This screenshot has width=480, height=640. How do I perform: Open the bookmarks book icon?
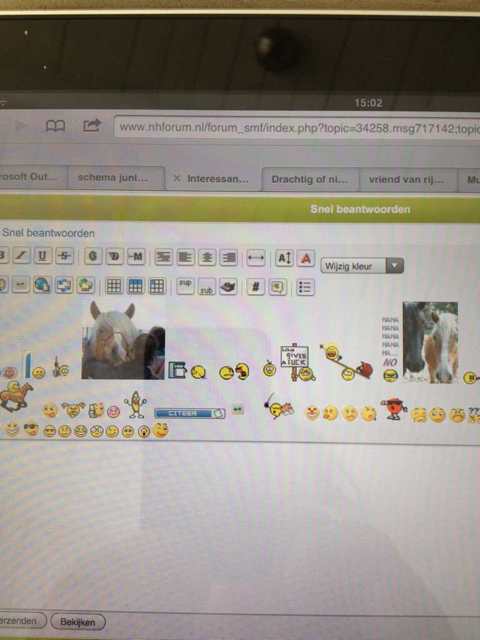(x=56, y=125)
